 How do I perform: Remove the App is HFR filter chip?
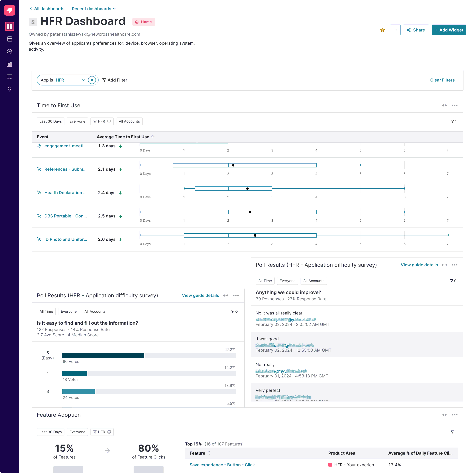(x=92, y=80)
